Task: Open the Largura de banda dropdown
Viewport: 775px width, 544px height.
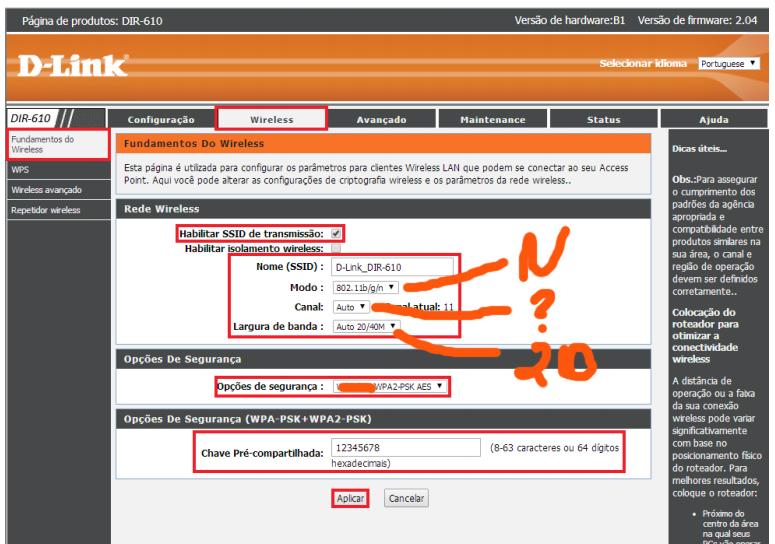Action: click(x=366, y=327)
